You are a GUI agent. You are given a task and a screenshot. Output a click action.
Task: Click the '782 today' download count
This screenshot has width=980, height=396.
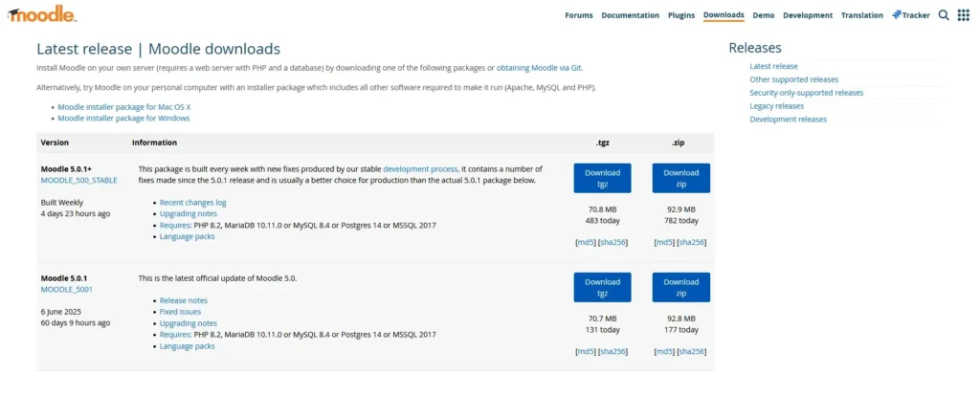pos(681,221)
